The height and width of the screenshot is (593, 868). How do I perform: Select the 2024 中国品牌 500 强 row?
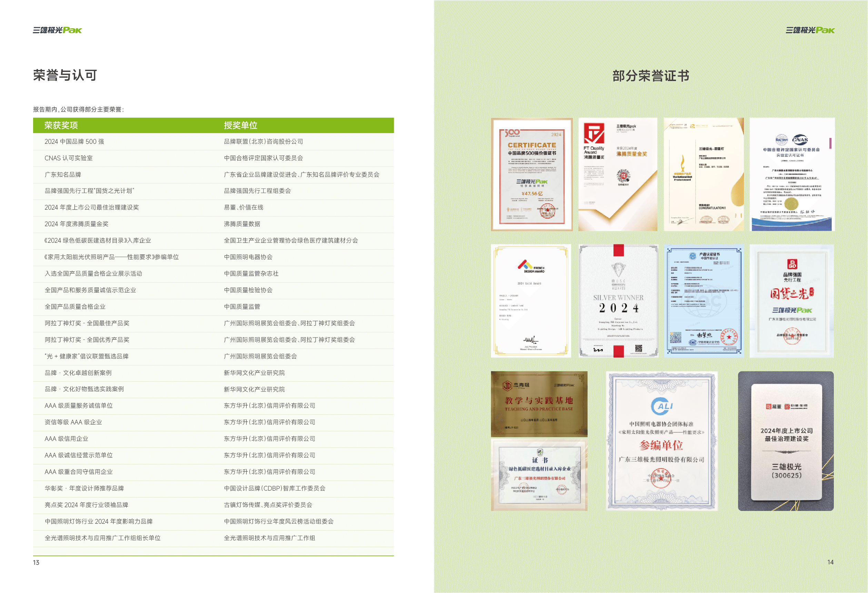tap(74, 142)
